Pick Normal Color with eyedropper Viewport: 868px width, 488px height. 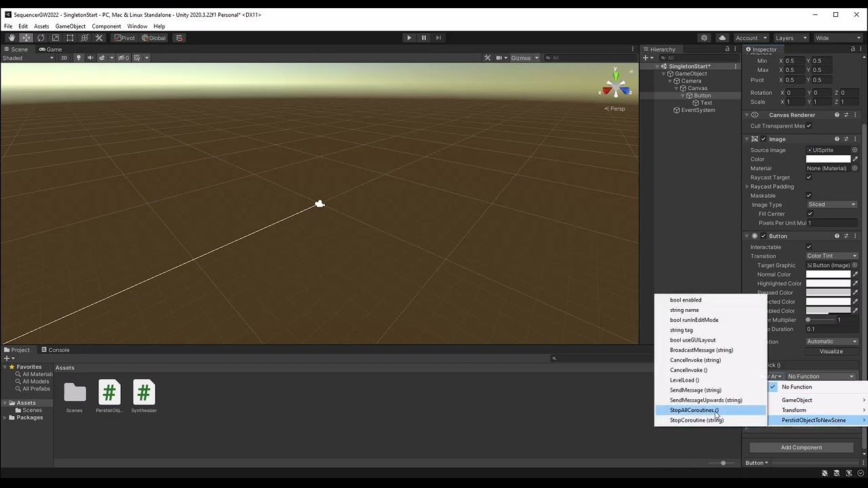coord(855,274)
